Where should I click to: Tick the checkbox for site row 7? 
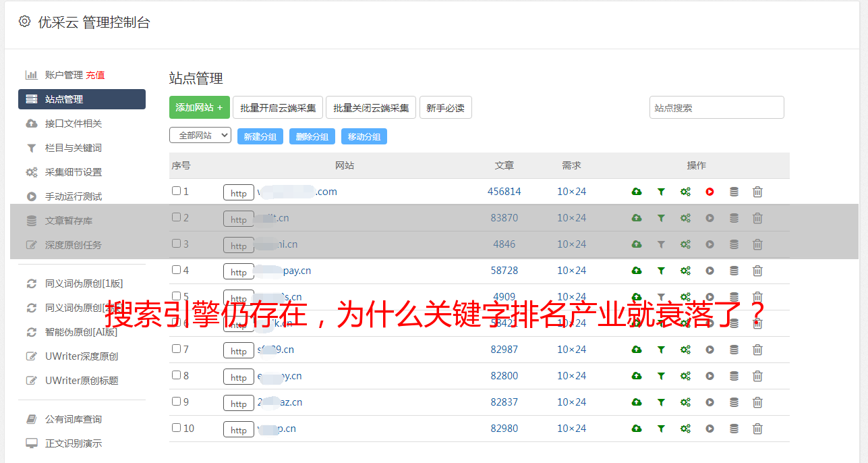(176, 349)
